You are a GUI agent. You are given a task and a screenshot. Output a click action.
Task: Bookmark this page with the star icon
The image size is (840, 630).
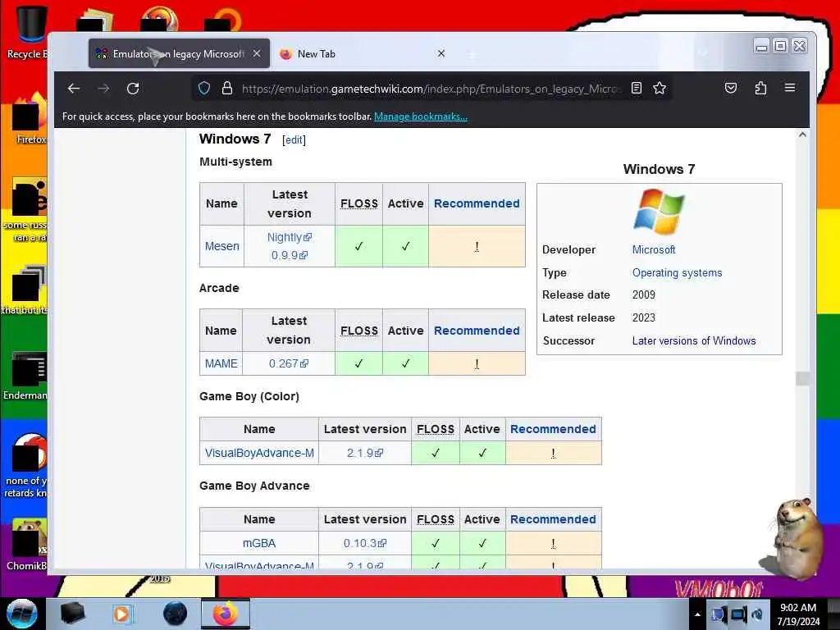(660, 88)
